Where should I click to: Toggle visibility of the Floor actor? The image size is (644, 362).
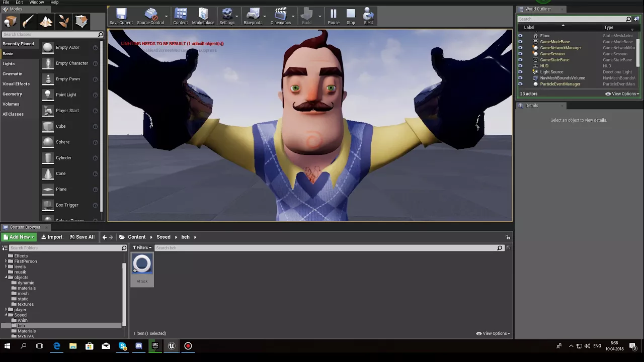(x=520, y=36)
